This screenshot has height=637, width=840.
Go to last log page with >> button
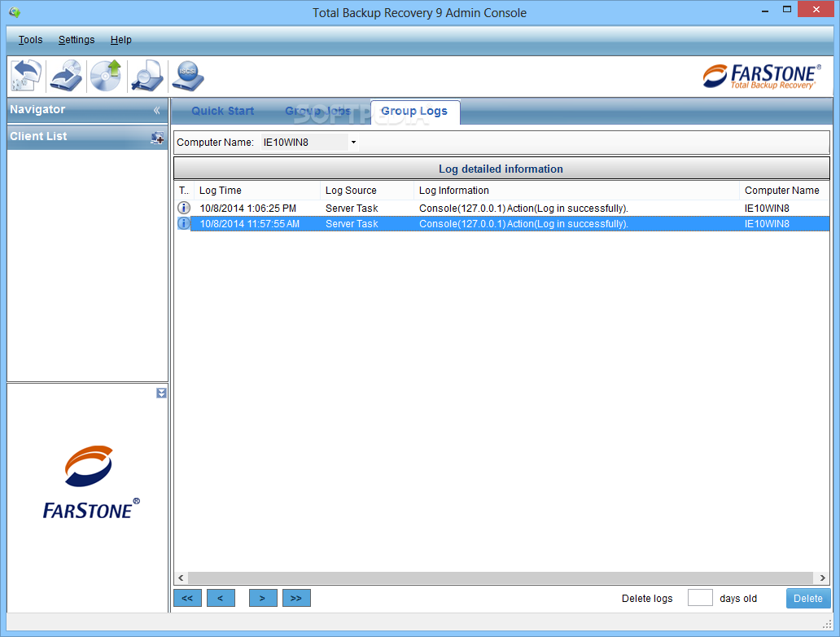pyautogui.click(x=296, y=598)
